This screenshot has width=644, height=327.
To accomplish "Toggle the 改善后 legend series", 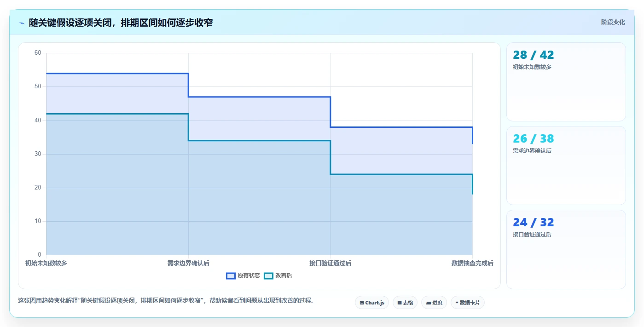I will point(278,275).
